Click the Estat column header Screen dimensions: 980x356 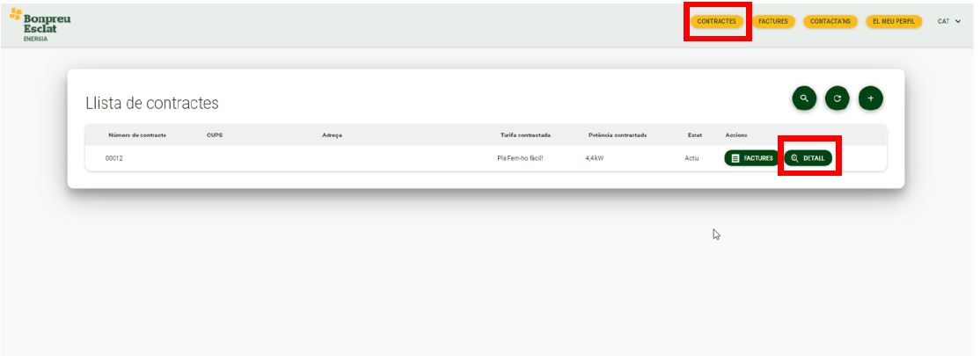pyautogui.click(x=695, y=135)
